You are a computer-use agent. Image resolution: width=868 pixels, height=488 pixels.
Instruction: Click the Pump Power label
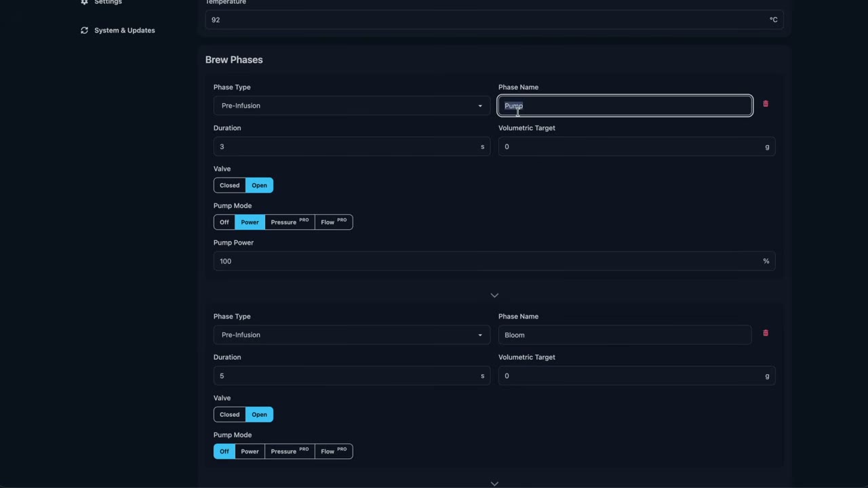(x=234, y=243)
